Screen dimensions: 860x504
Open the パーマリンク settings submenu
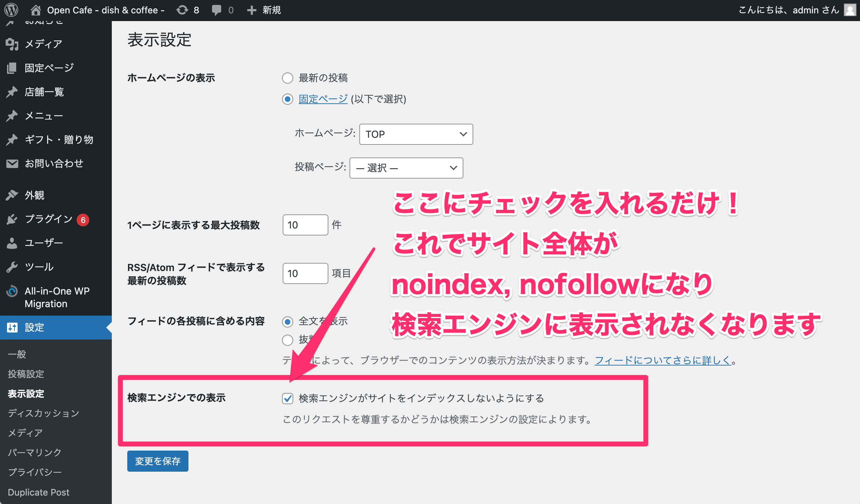(x=34, y=452)
